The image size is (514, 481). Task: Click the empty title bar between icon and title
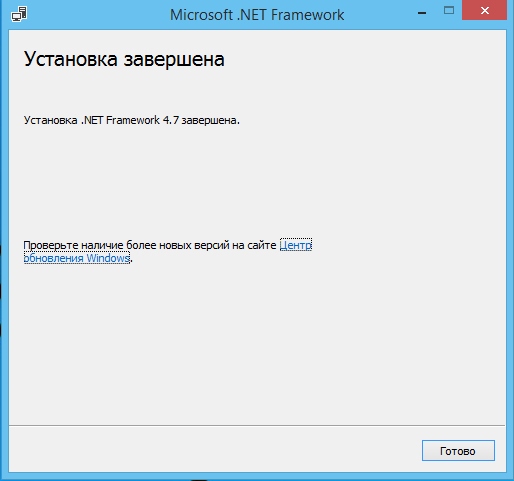coord(98,15)
